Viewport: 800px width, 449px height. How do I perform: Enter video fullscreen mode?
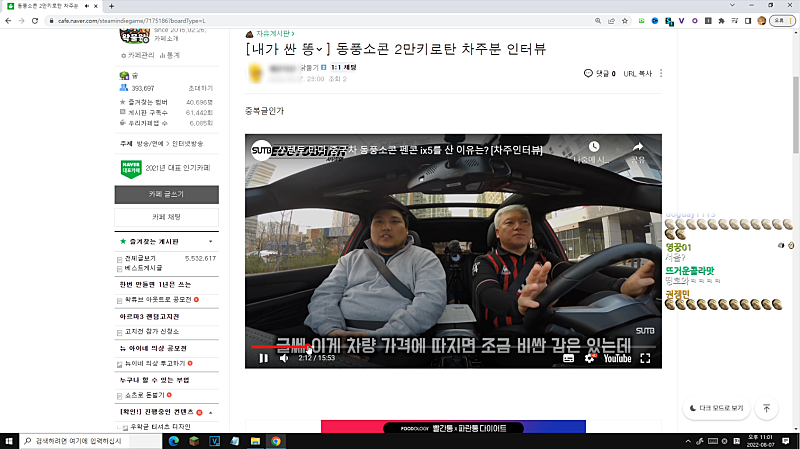tap(645, 358)
